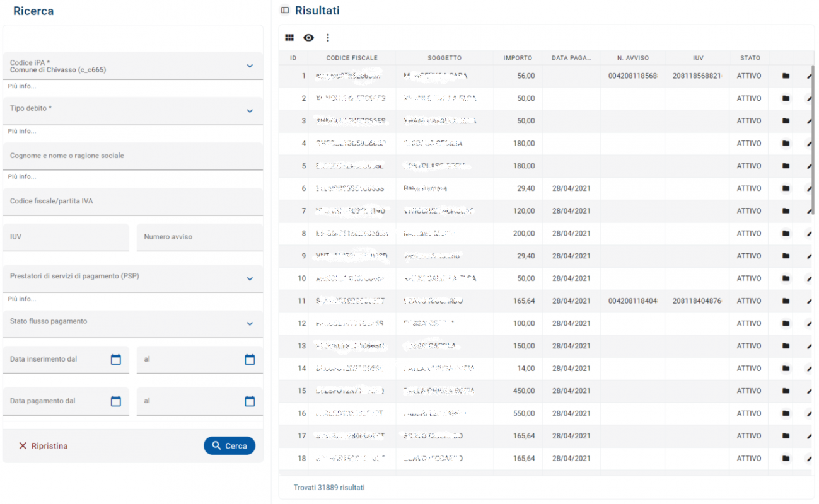The image size is (819, 504).
Task: Select Trovati 31889 risultati text
Action: (x=329, y=488)
